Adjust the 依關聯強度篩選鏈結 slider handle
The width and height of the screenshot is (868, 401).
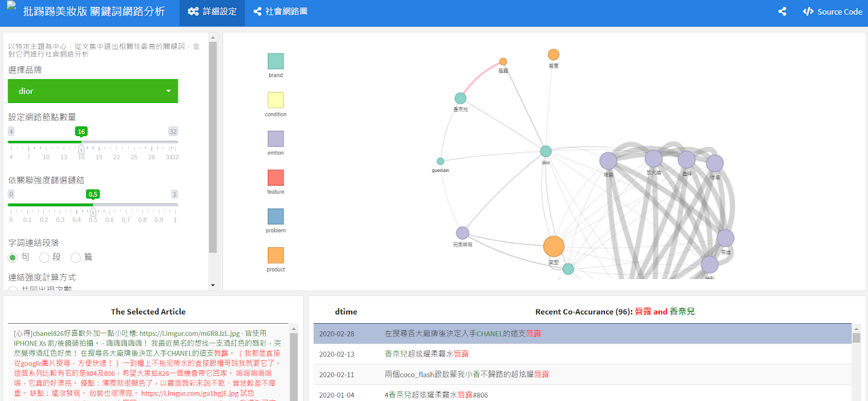click(93, 211)
